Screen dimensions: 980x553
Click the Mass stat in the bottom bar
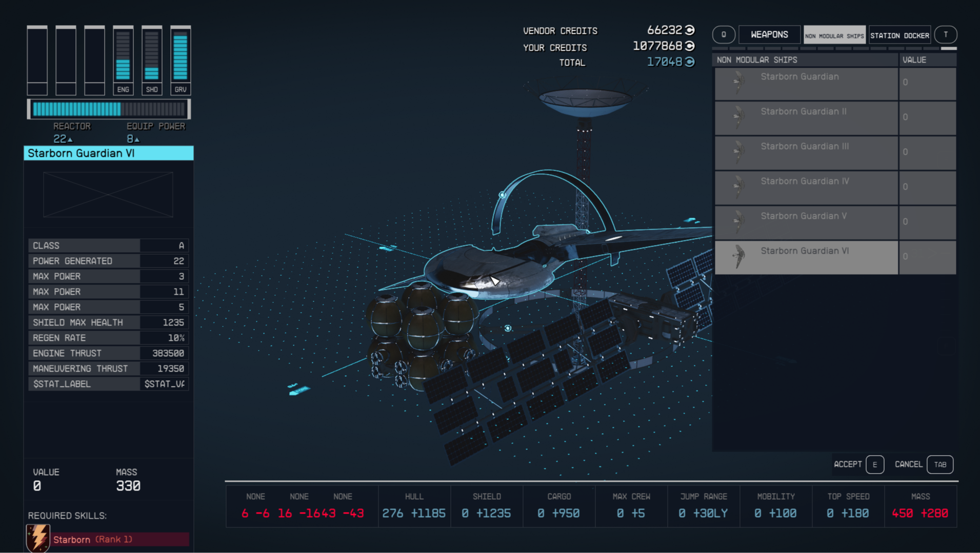(x=921, y=506)
